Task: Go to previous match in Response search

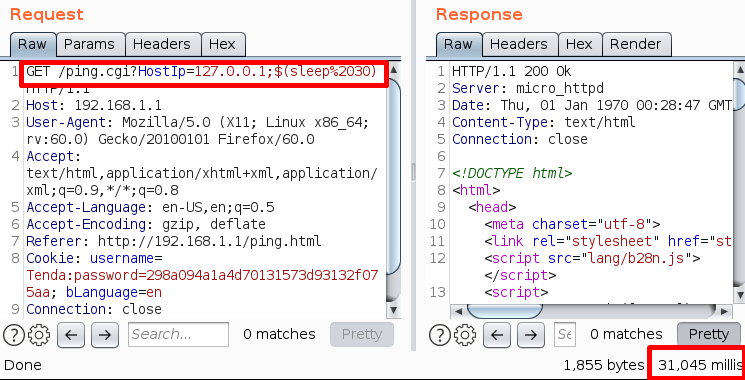Action: coord(497,335)
